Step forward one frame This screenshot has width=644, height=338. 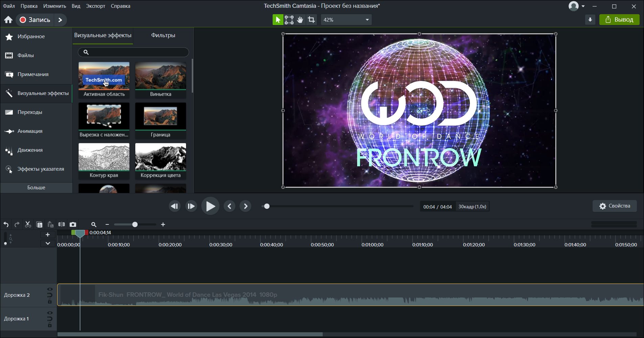point(191,206)
